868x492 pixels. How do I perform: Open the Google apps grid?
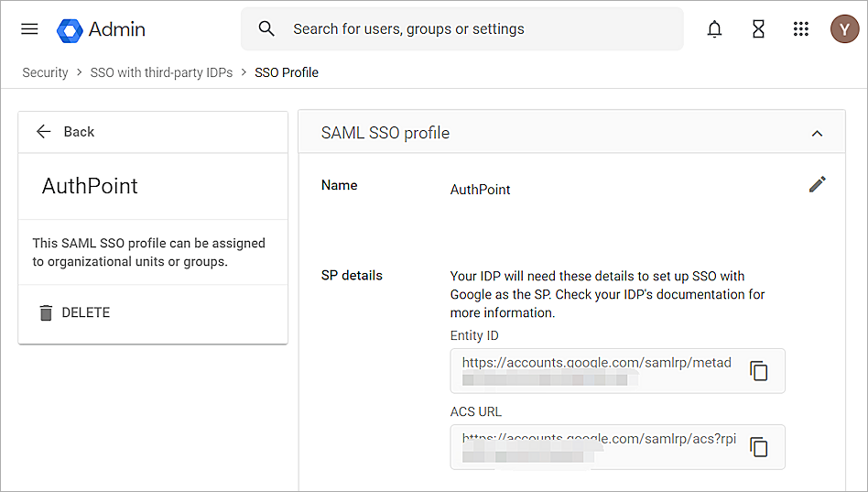pyautogui.click(x=801, y=29)
